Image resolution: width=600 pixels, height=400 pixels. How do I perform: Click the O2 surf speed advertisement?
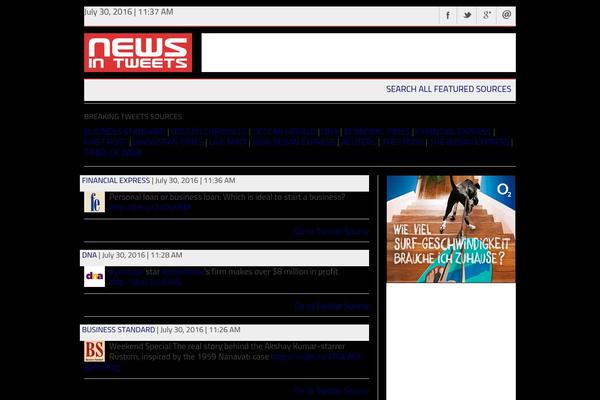tap(451, 229)
